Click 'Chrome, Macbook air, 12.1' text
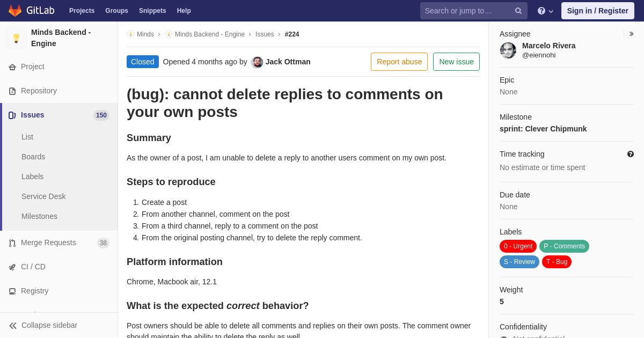Image resolution: width=644 pixels, height=338 pixels. tap(172, 282)
